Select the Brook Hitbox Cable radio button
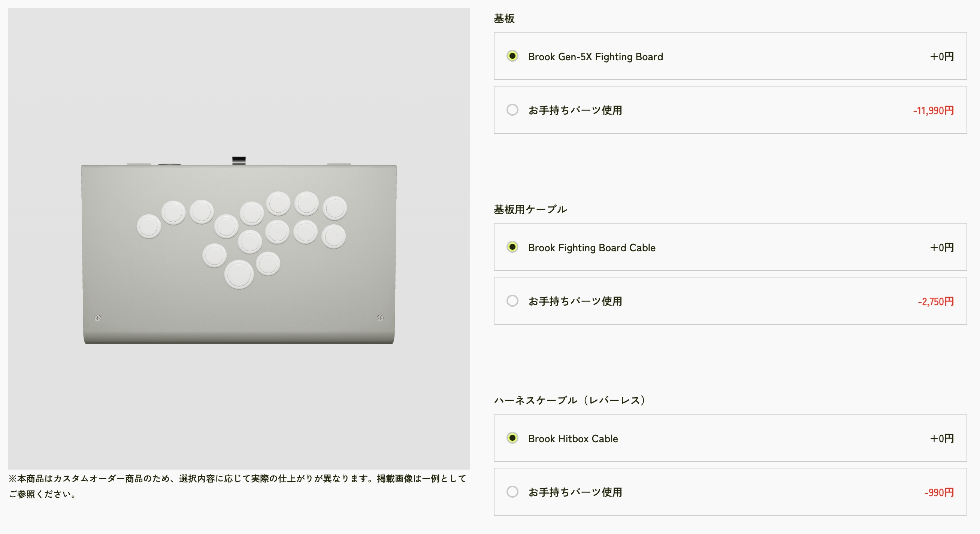980x534 pixels. coord(513,438)
